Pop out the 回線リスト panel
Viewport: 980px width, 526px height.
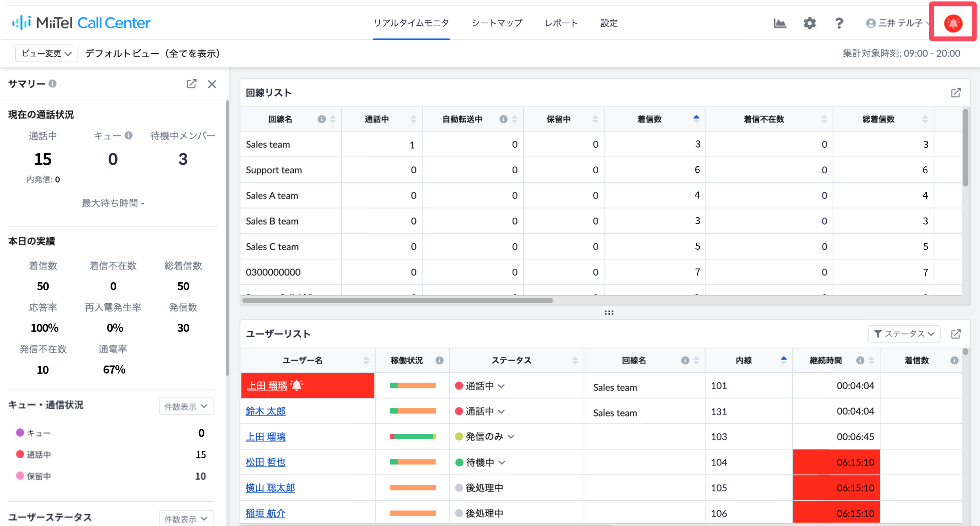click(x=956, y=93)
